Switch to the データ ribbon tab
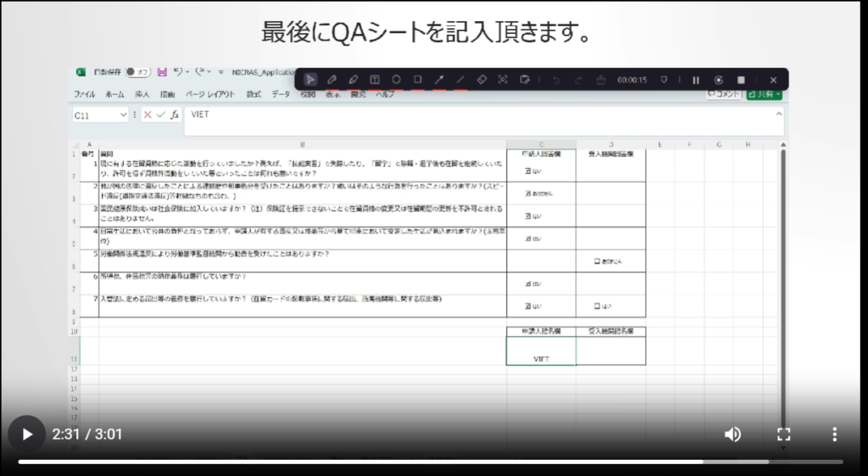Image resolution: width=868 pixels, height=476 pixels. (281, 94)
